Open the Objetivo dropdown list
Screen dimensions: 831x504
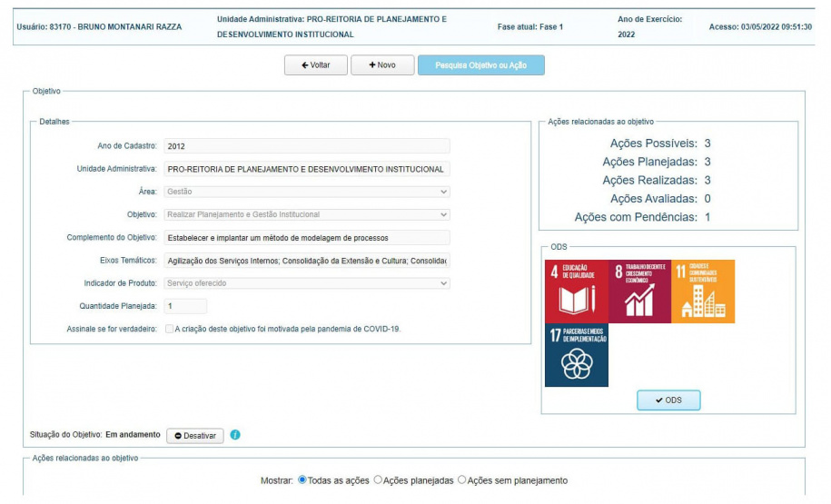(307, 214)
